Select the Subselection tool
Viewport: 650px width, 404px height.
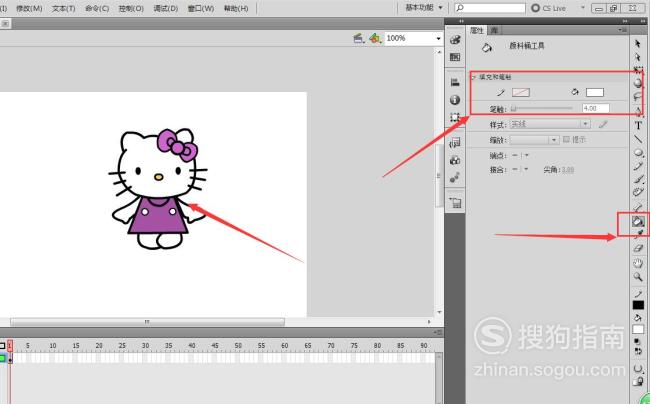pyautogui.click(x=638, y=57)
